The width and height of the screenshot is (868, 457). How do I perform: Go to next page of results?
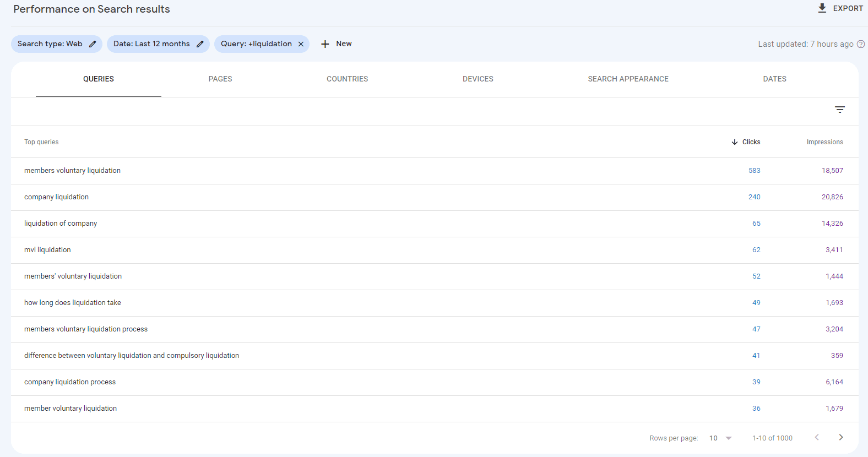(x=840, y=437)
